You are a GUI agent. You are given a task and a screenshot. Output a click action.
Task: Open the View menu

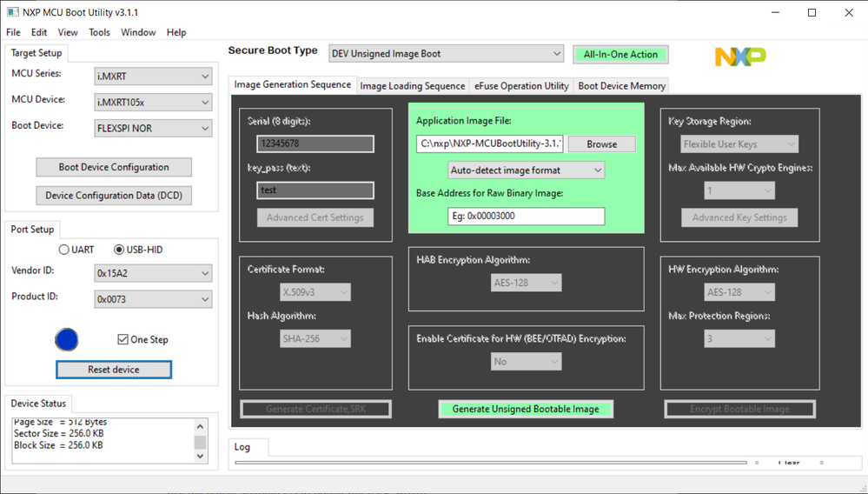click(68, 32)
